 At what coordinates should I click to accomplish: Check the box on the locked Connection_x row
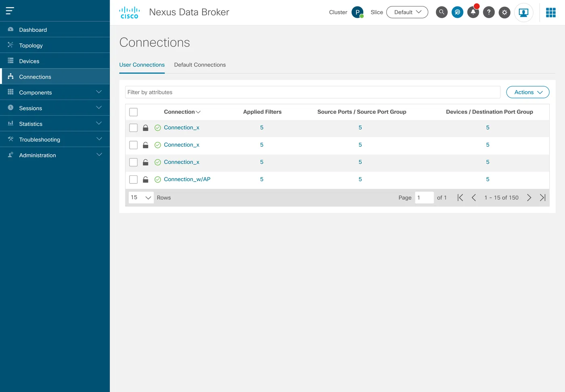point(134,128)
